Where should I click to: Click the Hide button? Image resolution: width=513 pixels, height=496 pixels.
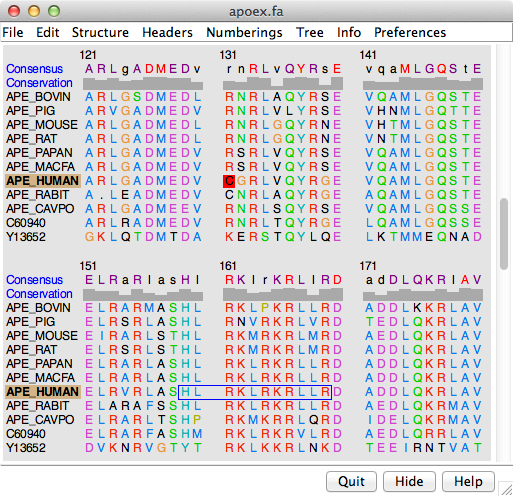click(409, 481)
